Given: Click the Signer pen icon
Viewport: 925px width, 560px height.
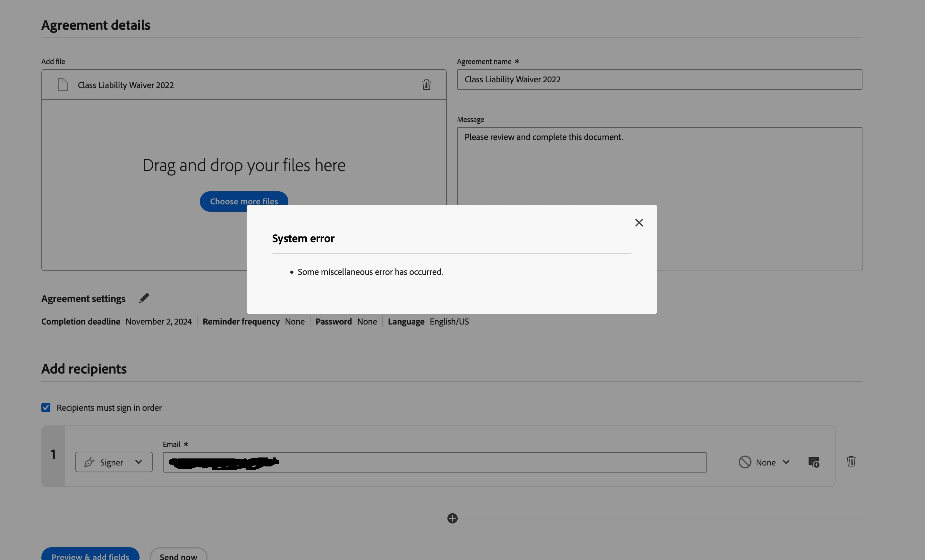Looking at the screenshot, I should click(x=89, y=462).
